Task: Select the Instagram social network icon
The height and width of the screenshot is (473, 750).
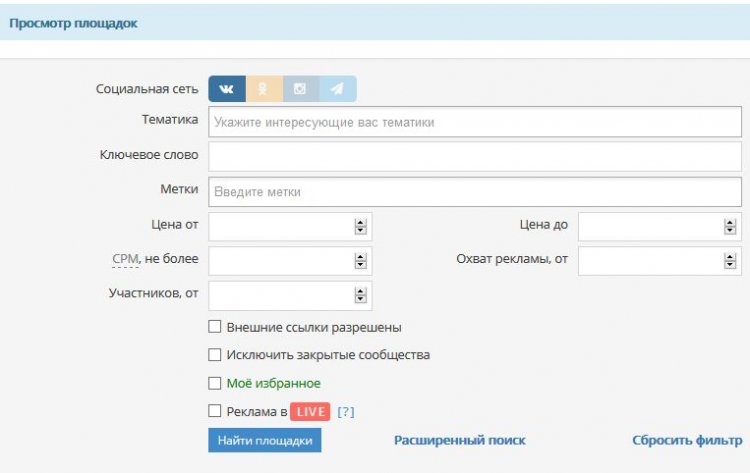Action: [x=301, y=89]
